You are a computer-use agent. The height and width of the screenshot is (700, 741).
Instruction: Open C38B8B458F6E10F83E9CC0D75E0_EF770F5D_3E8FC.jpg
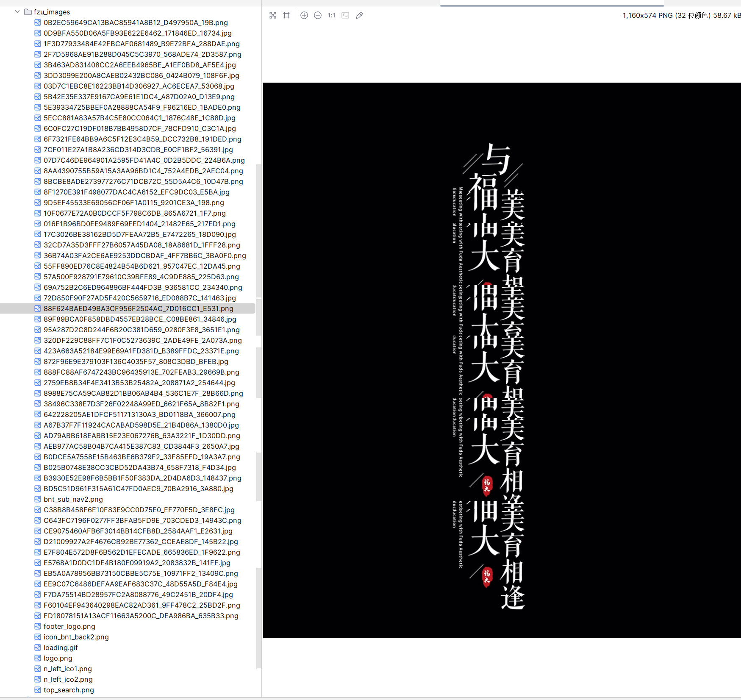[139, 510]
